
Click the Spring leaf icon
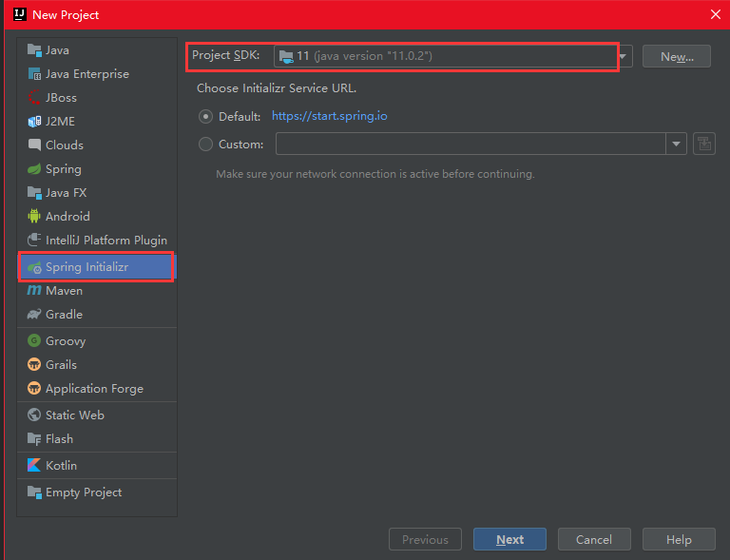click(34, 168)
